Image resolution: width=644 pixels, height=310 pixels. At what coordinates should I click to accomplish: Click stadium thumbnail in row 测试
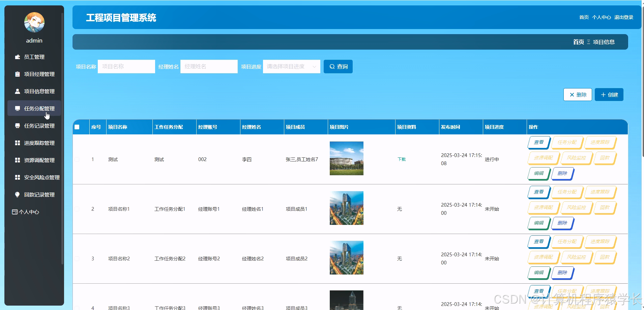pos(347,158)
